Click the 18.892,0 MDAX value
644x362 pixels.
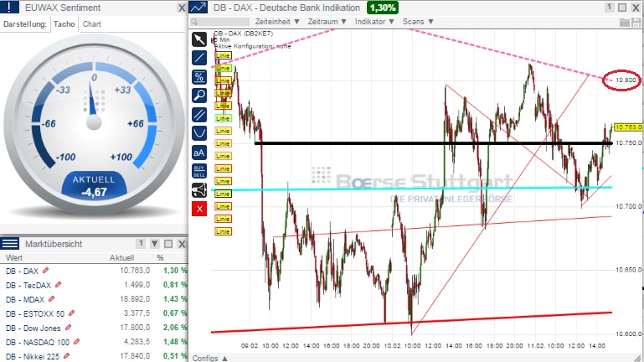135,298
